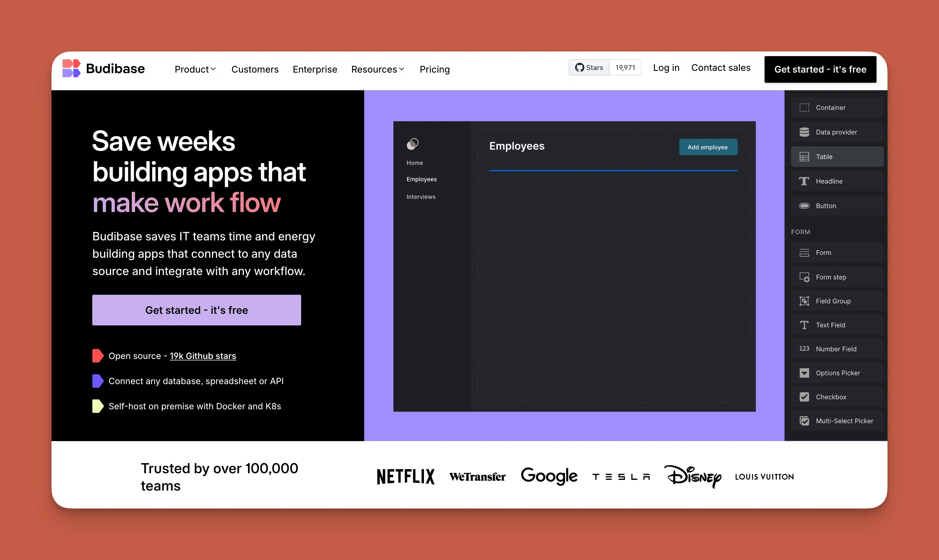939x560 pixels.
Task: Select the Text Field component
Action: pyautogui.click(x=837, y=325)
